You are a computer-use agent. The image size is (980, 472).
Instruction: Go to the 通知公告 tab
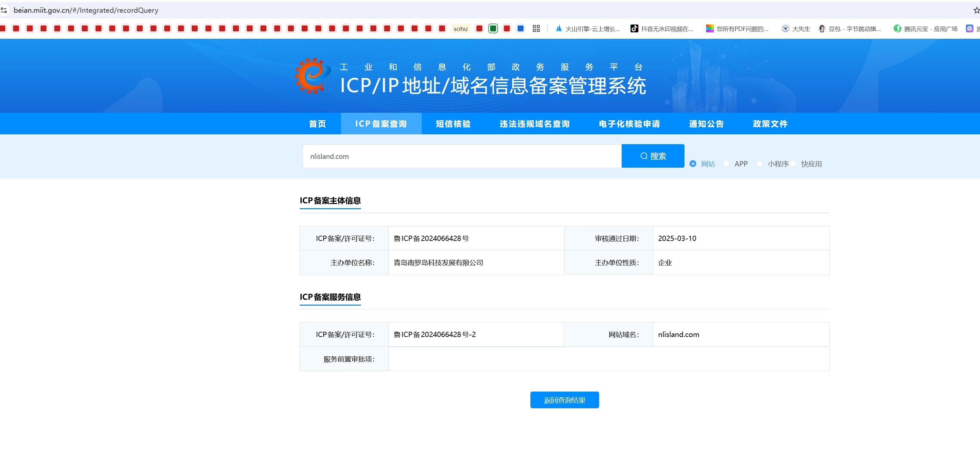pyautogui.click(x=706, y=124)
